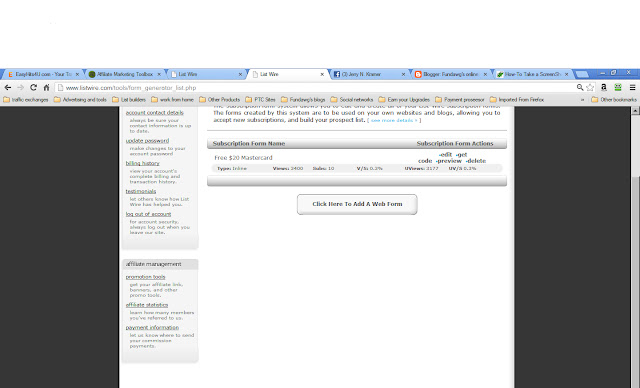
Task: Click the Views 3400 statistic
Action: point(288,168)
